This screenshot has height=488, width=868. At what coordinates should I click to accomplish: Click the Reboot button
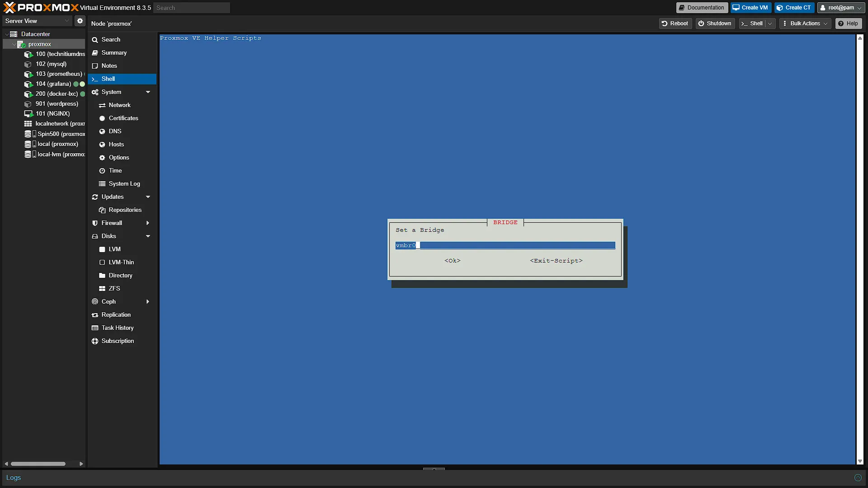(675, 23)
